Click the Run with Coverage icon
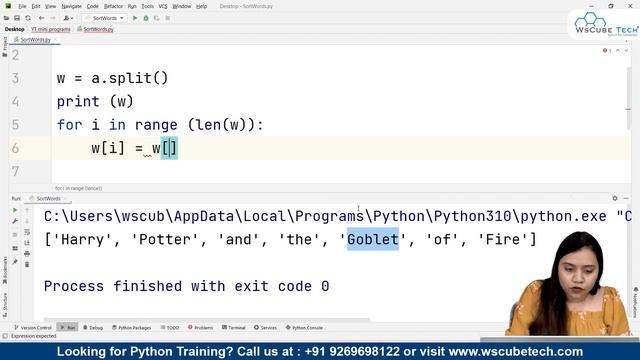640x360 pixels. [156, 18]
